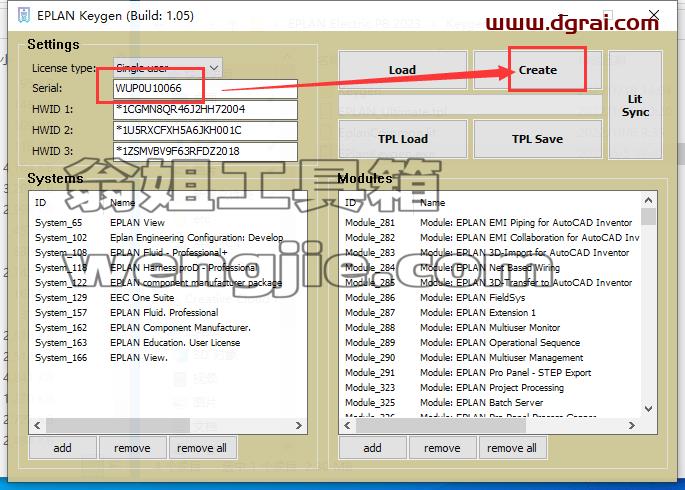Select Module_286 EPLAN FieldSys row
The image size is (685, 490).
[x=490, y=297]
